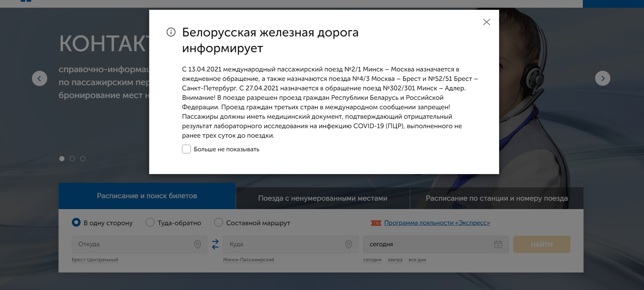Pick the 'завтра' date shortcut
This screenshot has width=644, height=290.
tap(395, 260)
